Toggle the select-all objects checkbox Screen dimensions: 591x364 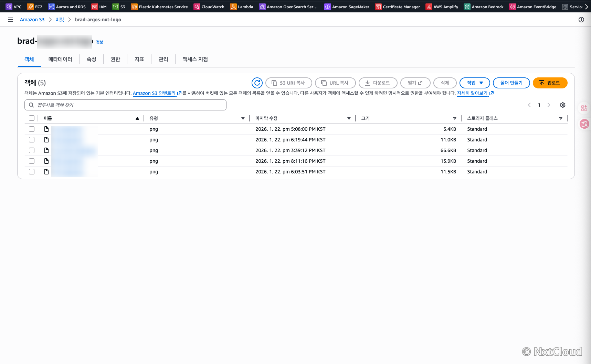point(32,118)
